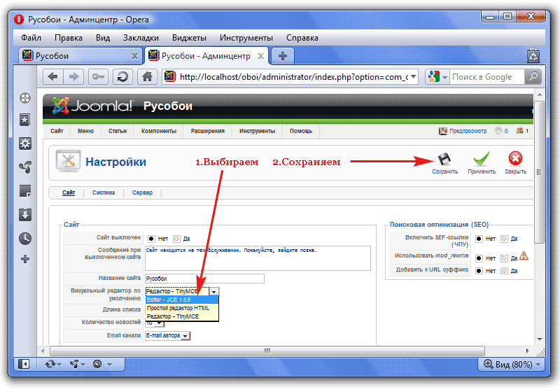Click the browser Back arrow button
Viewport: 560px width, 392px height.
tap(53, 77)
